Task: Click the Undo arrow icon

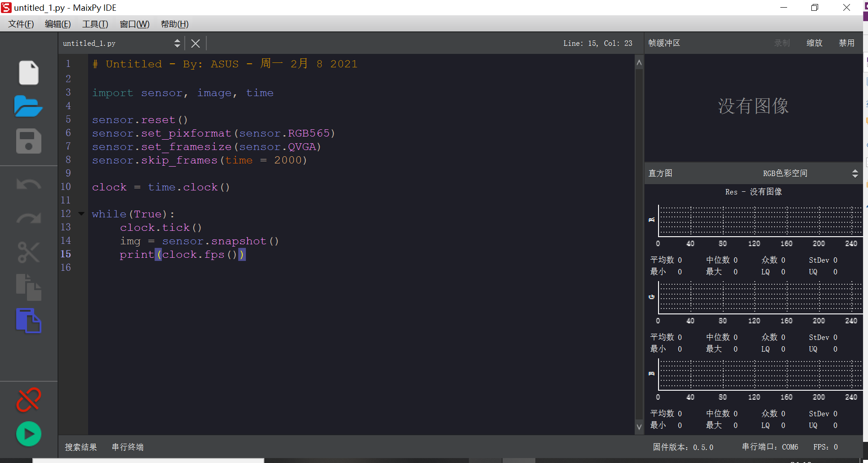Action: click(x=29, y=185)
